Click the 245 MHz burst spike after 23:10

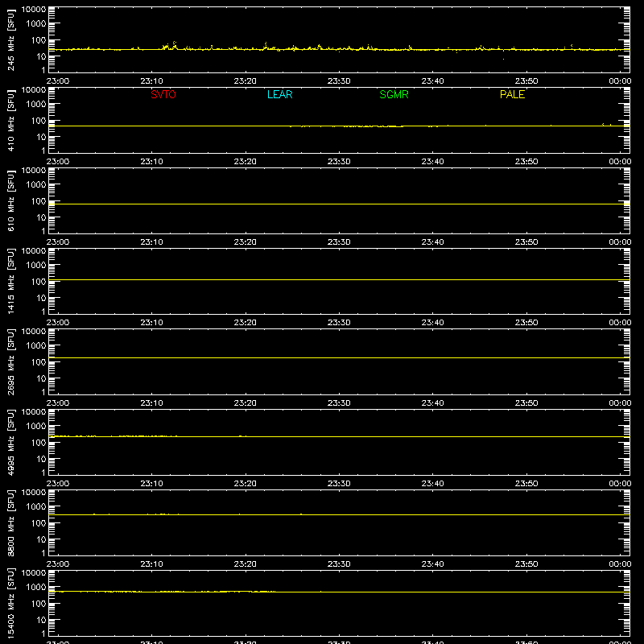(175, 45)
